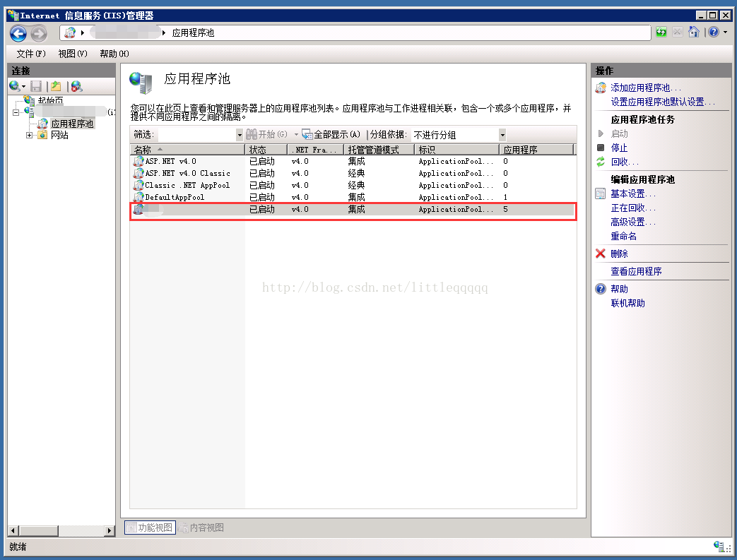Sort by .NET Fra... column header
The height and width of the screenshot is (560, 737).
[x=315, y=150]
